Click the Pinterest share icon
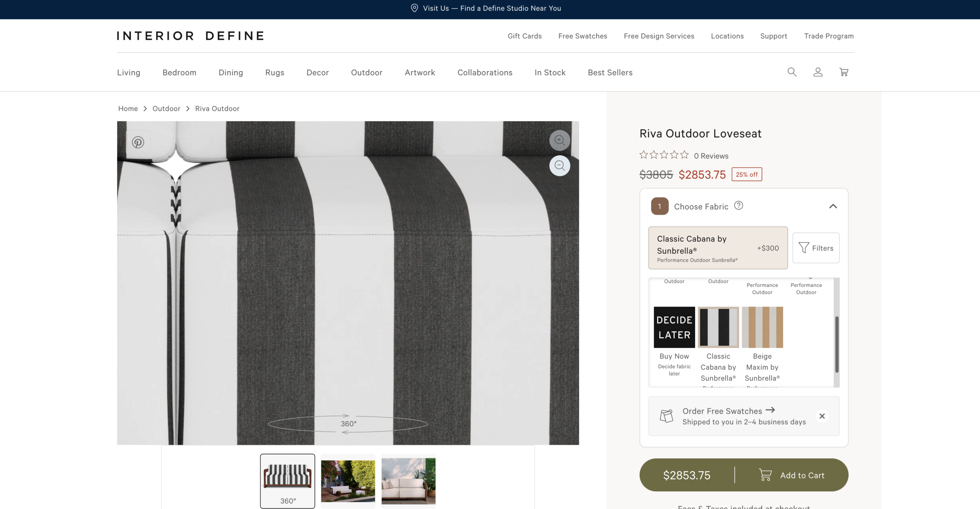This screenshot has width=980, height=509. [138, 142]
